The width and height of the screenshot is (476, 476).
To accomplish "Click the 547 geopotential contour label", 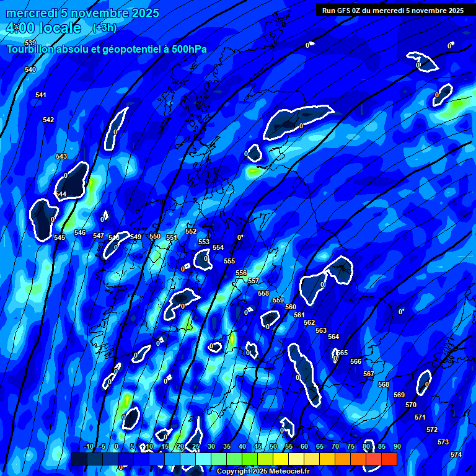I will (x=99, y=236).
